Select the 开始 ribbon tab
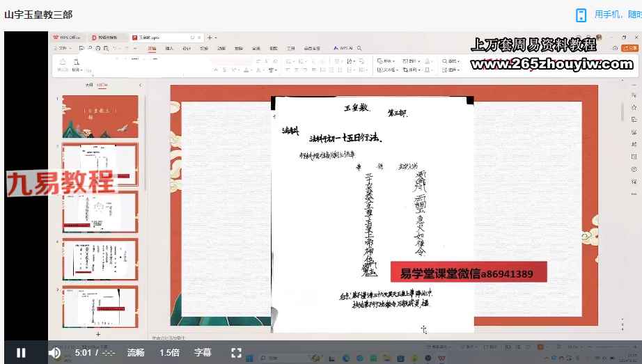This screenshot has height=364, width=642. [x=152, y=49]
